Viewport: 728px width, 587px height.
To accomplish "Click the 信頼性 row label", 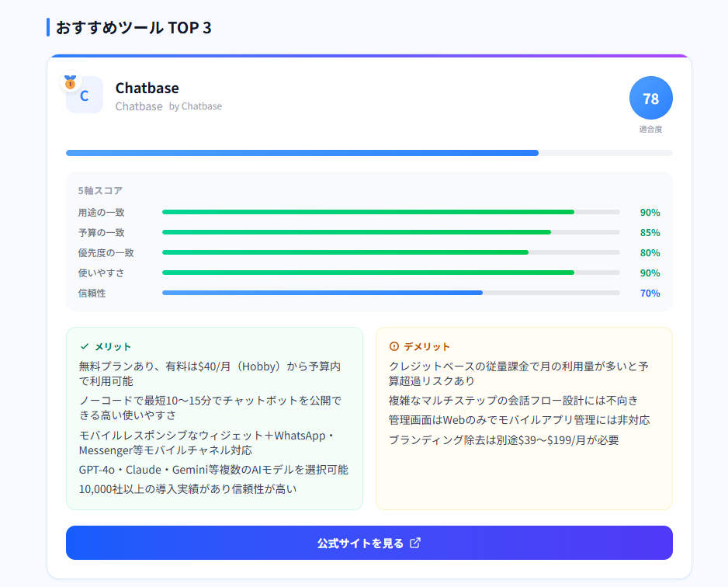I will click(x=92, y=293).
